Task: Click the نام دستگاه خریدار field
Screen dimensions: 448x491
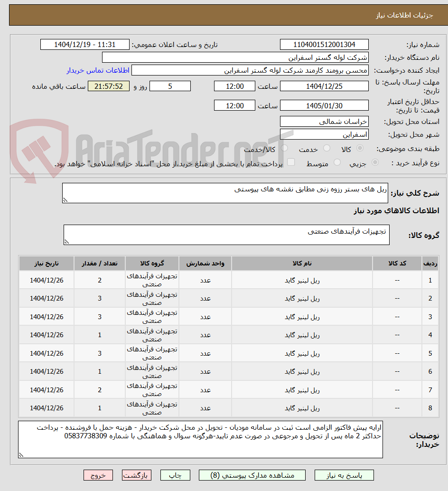Action: click(235, 57)
